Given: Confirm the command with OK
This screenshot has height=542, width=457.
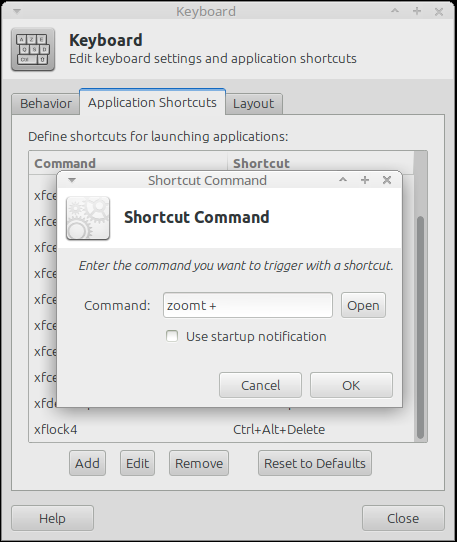Looking at the screenshot, I should point(351,385).
